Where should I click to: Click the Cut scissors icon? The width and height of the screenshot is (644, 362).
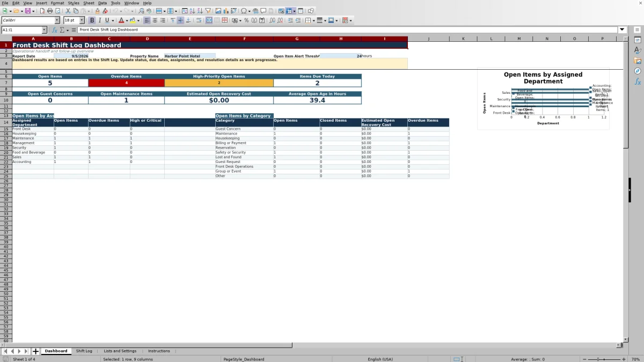(68, 11)
